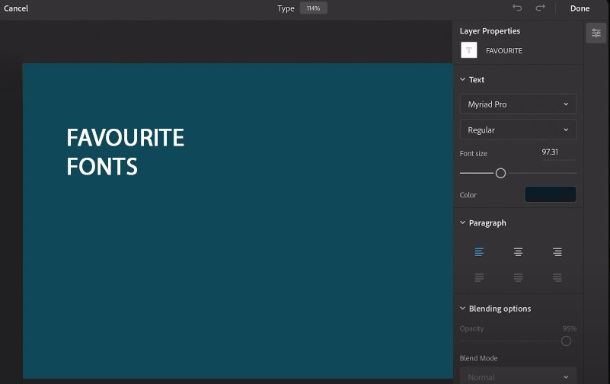Click the Layer Properties heading
Viewport: 610px width, 384px height.
click(490, 31)
